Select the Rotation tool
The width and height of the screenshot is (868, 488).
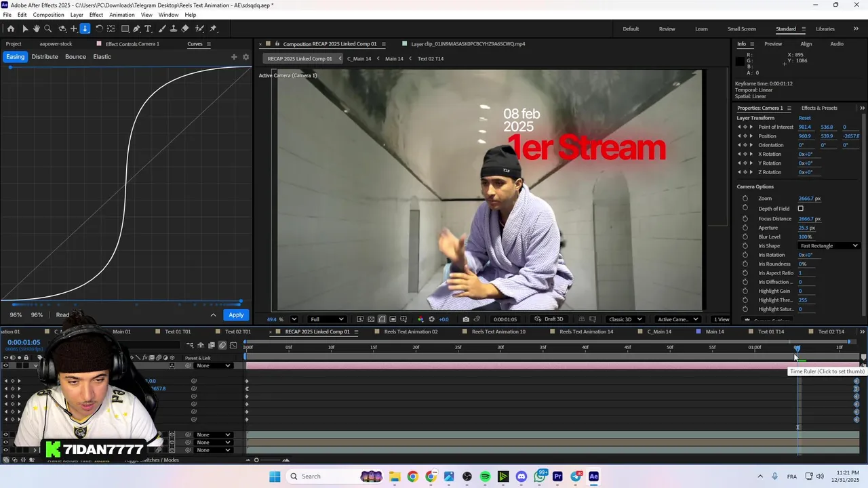pos(99,28)
